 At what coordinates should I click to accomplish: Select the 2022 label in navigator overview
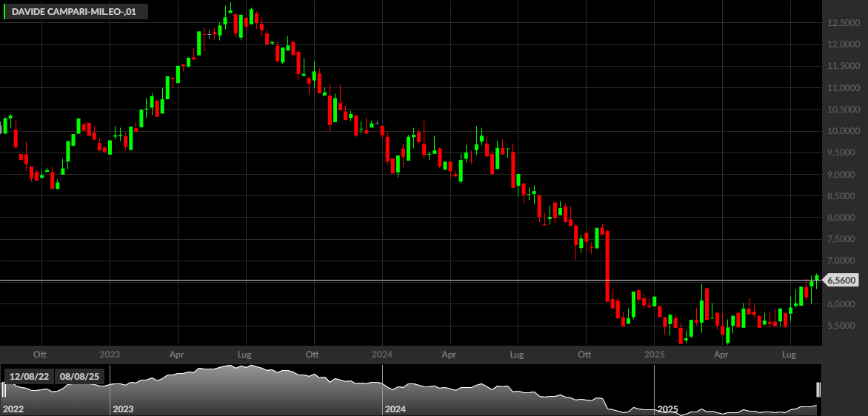13,409
